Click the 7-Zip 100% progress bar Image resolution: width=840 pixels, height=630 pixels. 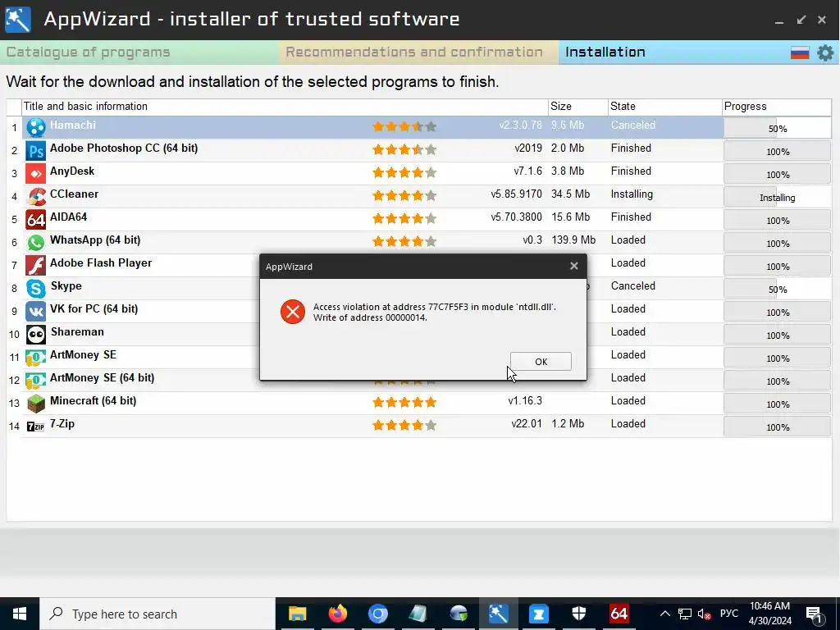click(778, 427)
